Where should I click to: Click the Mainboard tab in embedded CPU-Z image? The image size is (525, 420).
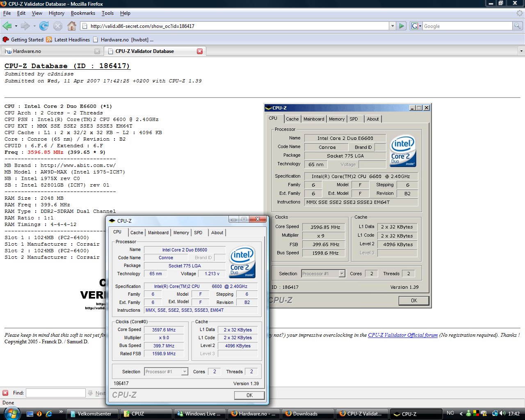pos(314,119)
